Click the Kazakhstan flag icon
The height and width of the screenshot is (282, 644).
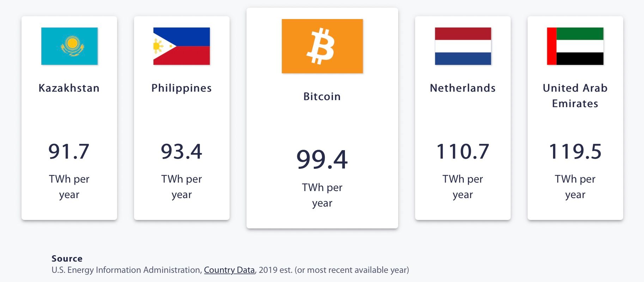coord(69,46)
